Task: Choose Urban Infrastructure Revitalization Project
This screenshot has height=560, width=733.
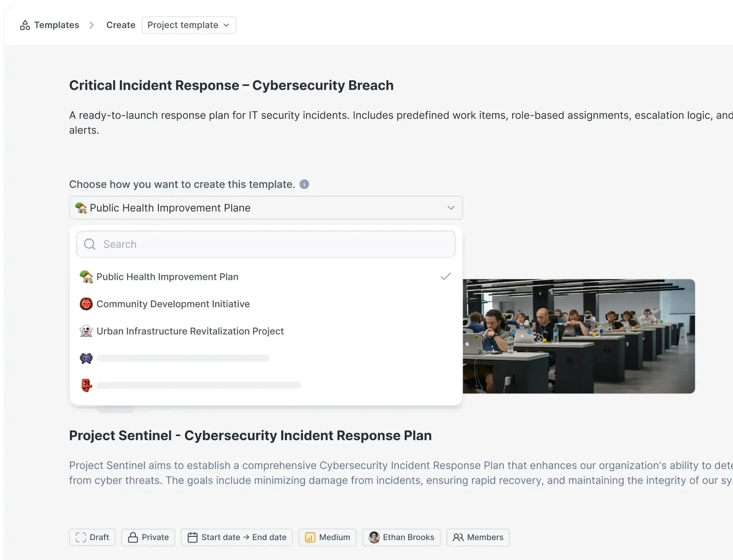Action: click(190, 331)
